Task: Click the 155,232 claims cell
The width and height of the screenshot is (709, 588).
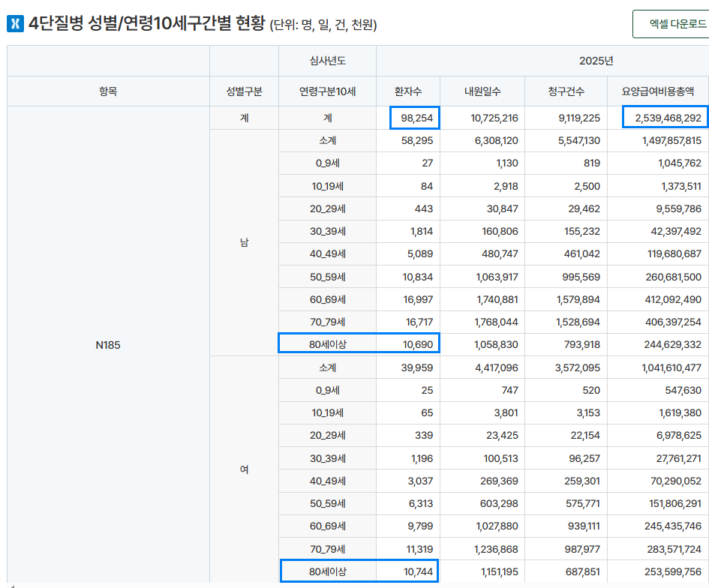Action: (566, 231)
